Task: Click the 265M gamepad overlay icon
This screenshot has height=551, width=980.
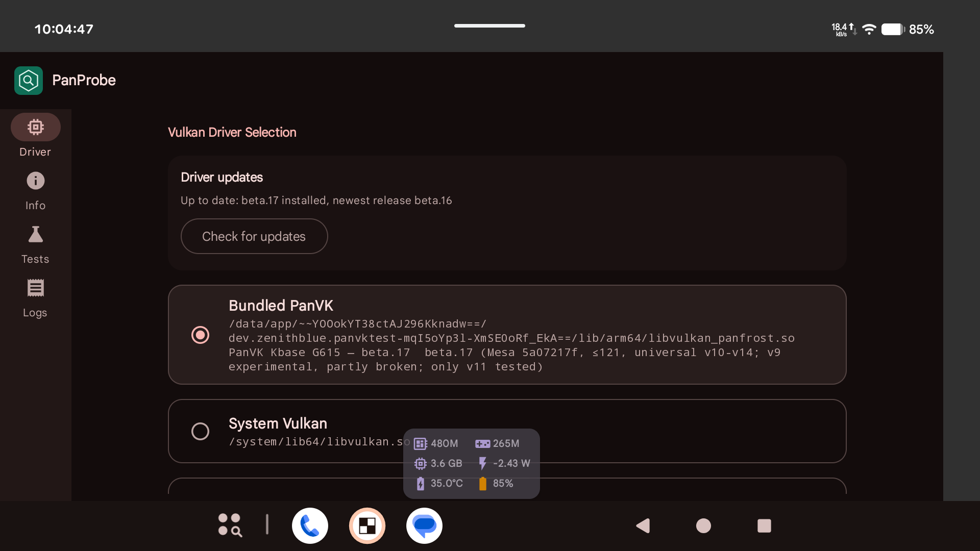Action: click(x=482, y=444)
